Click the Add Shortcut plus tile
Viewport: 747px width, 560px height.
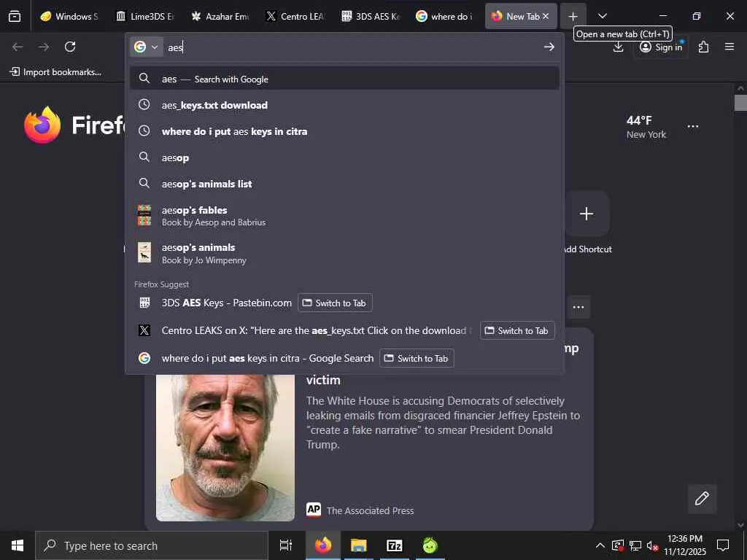[x=586, y=214]
